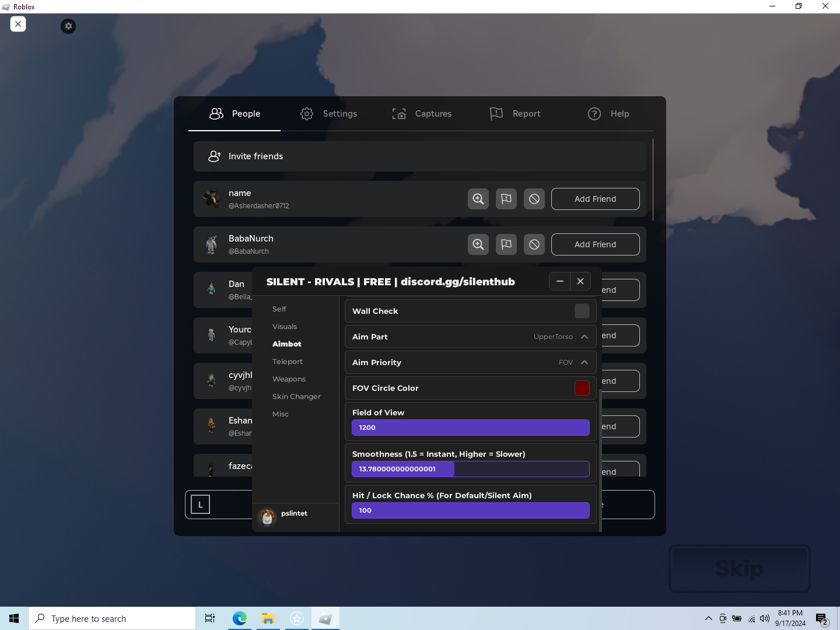Switch to the Report tab
Viewport: 840px width, 630px height.
coord(515,114)
